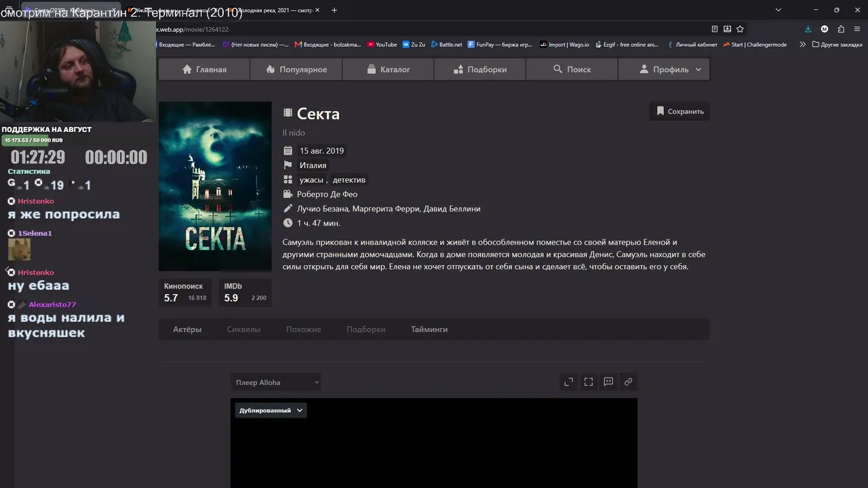Click the детектив genre link
Viewport: 868px width, 488px height.
click(x=349, y=180)
